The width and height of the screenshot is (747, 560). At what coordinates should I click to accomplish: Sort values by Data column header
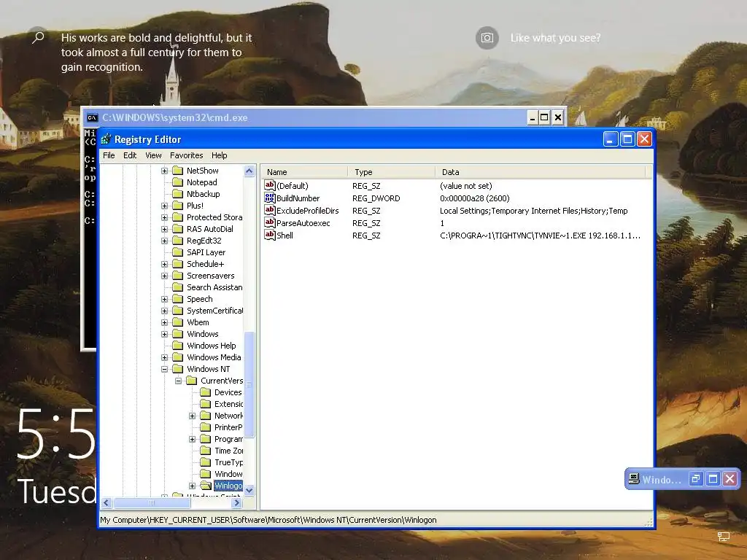540,172
